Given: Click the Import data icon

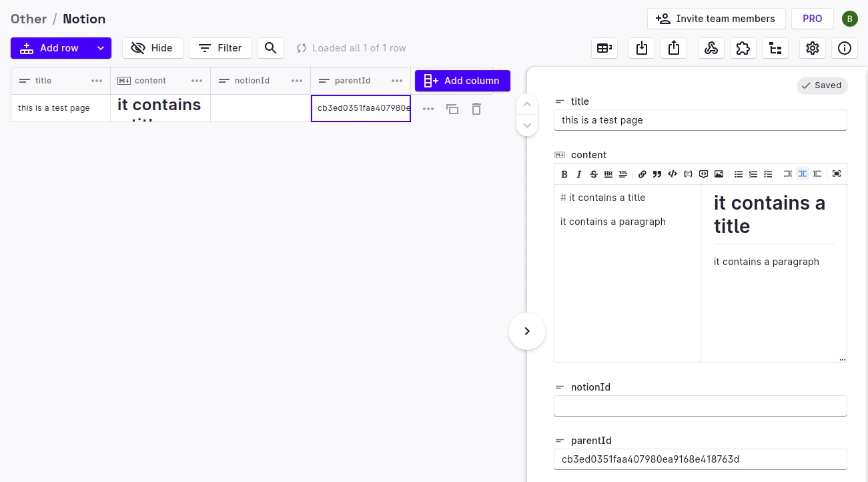Looking at the screenshot, I should 642,48.
